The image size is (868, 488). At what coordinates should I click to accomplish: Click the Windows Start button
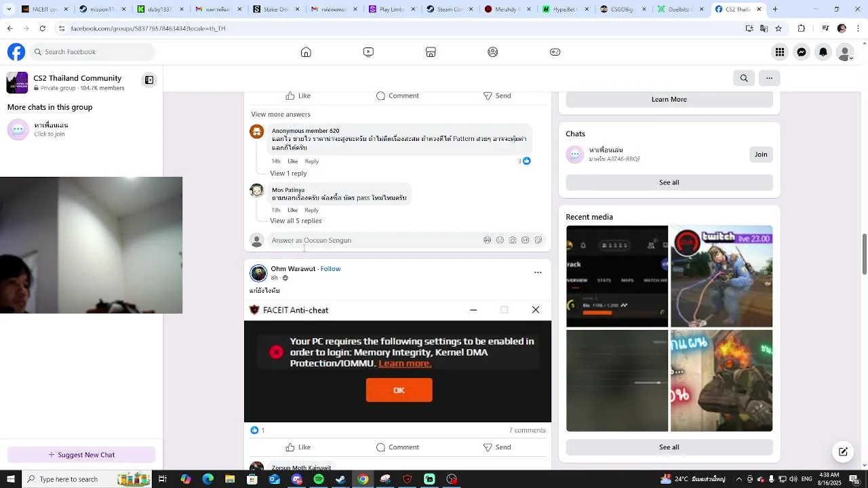10,479
